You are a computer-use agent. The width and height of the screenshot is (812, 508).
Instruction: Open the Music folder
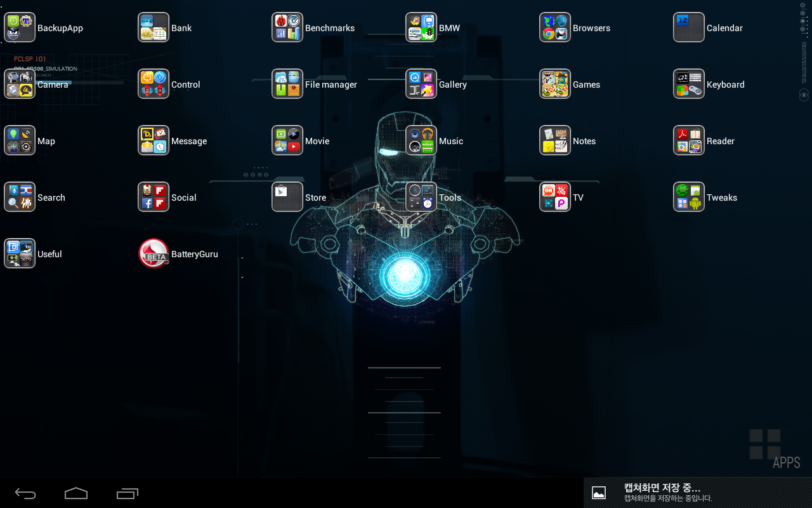click(421, 140)
